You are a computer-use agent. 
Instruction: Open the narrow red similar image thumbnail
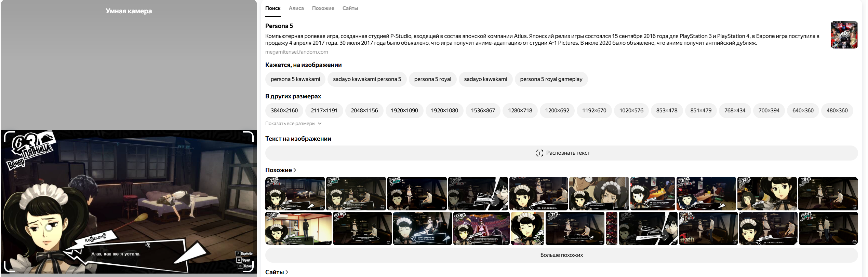coord(612,228)
